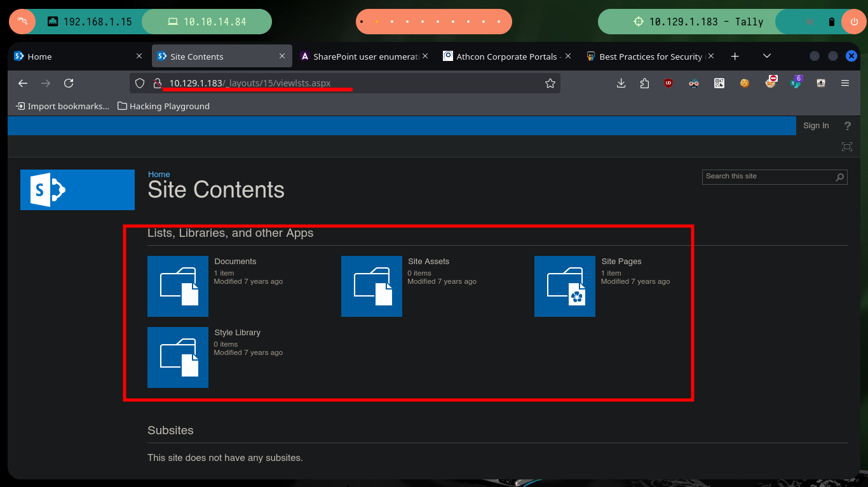Switch to SharePoint user enumeration tab
Screen dimensions: 868x487
(x=365, y=57)
